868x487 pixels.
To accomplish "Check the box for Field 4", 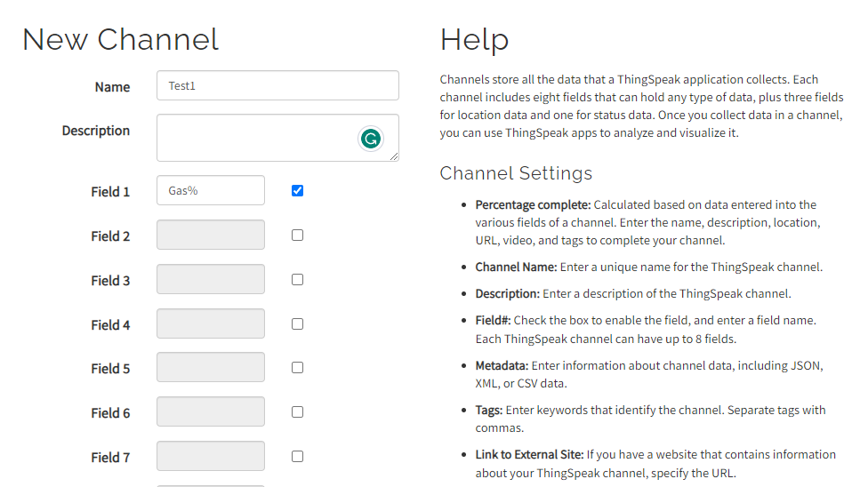I will point(297,323).
